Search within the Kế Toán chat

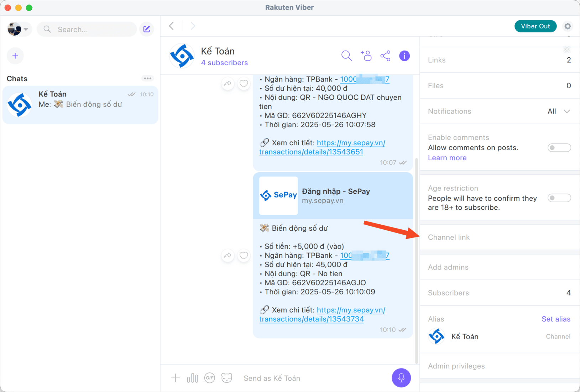coord(346,56)
